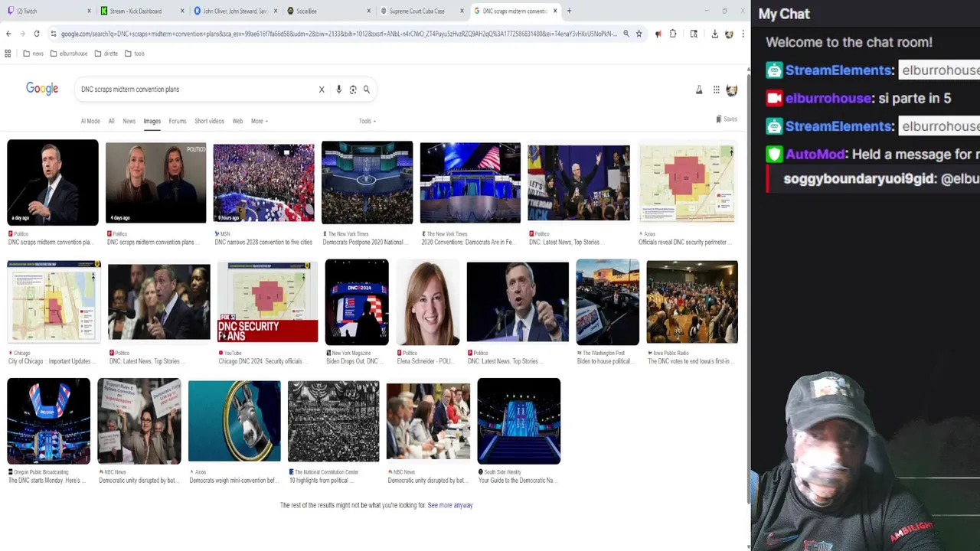Click 'The DNC starts Monday. Here's' caption
This screenshot has height=551, width=980.
[x=48, y=481]
